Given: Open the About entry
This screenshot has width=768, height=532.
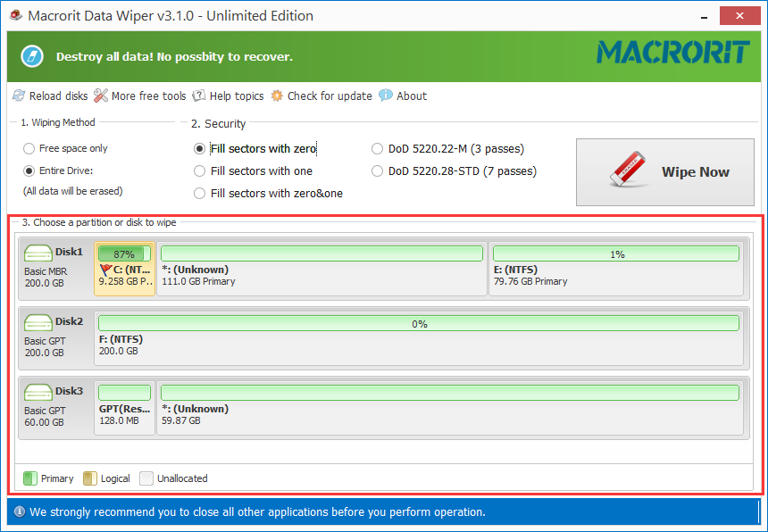Looking at the screenshot, I should [403, 96].
